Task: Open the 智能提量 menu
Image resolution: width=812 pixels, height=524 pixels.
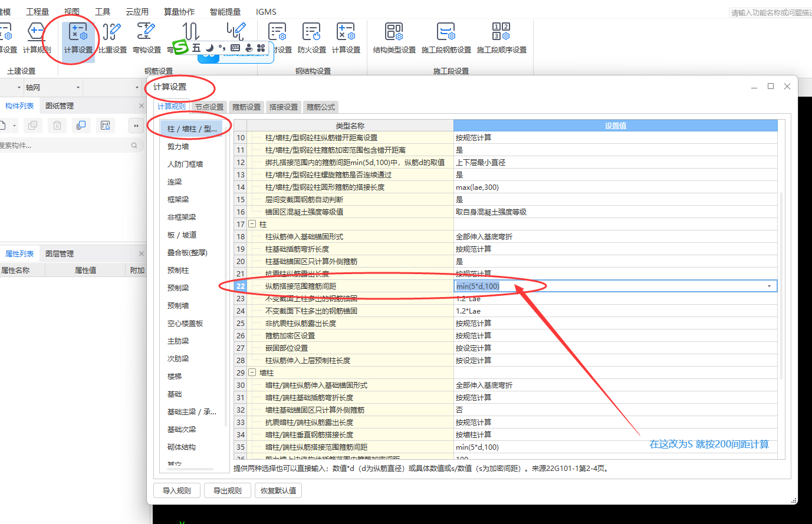Action: (225, 12)
